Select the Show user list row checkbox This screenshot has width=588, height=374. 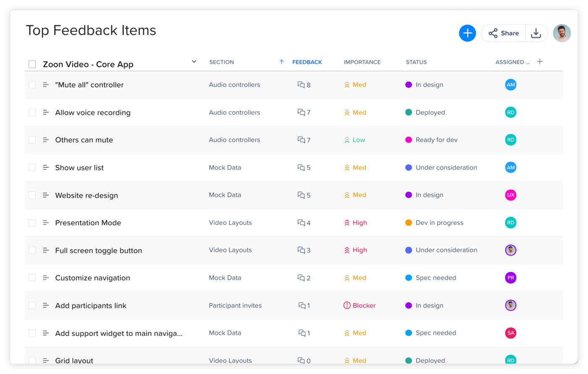coord(32,167)
